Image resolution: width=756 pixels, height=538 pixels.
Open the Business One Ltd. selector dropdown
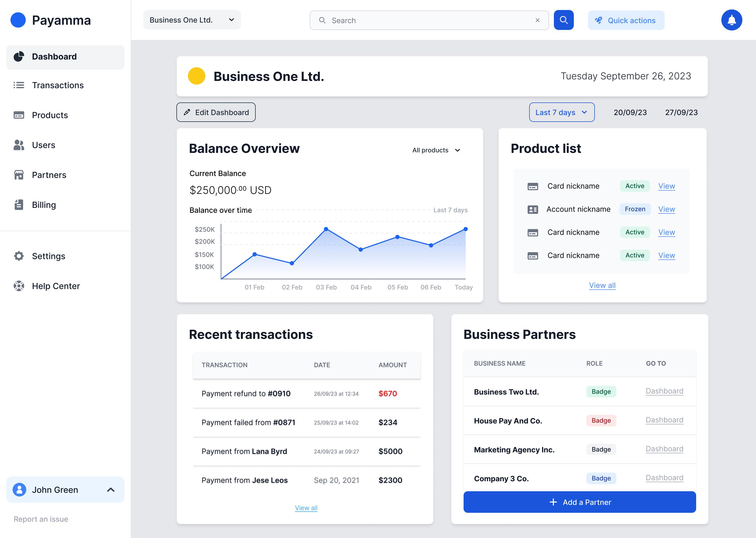click(x=192, y=20)
